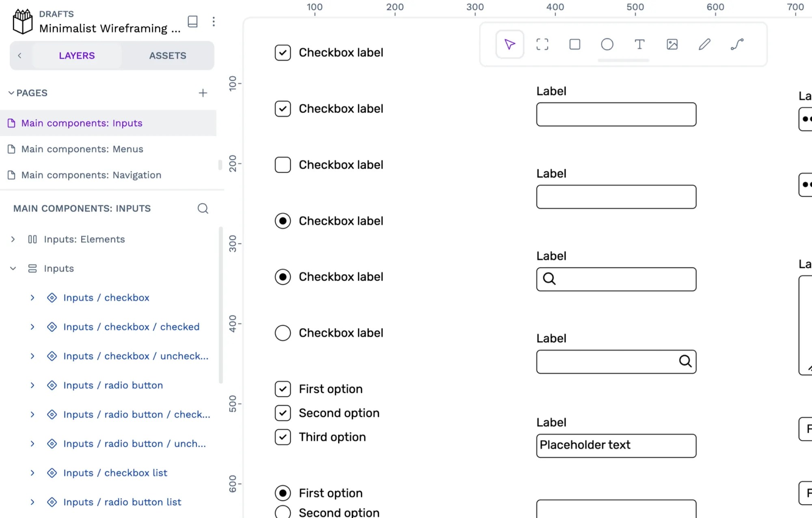This screenshot has width=812, height=518.
Task: Click the Placeholder text input field
Action: pyautogui.click(x=616, y=446)
